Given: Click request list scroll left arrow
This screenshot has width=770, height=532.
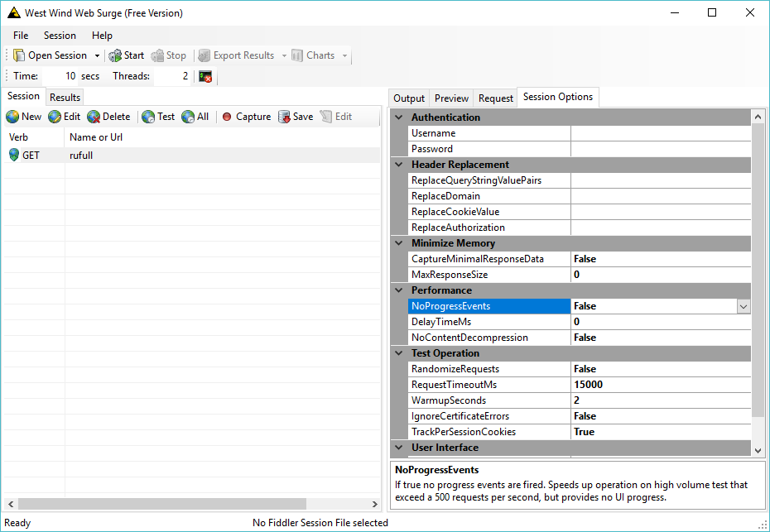Looking at the screenshot, I should click(10, 504).
